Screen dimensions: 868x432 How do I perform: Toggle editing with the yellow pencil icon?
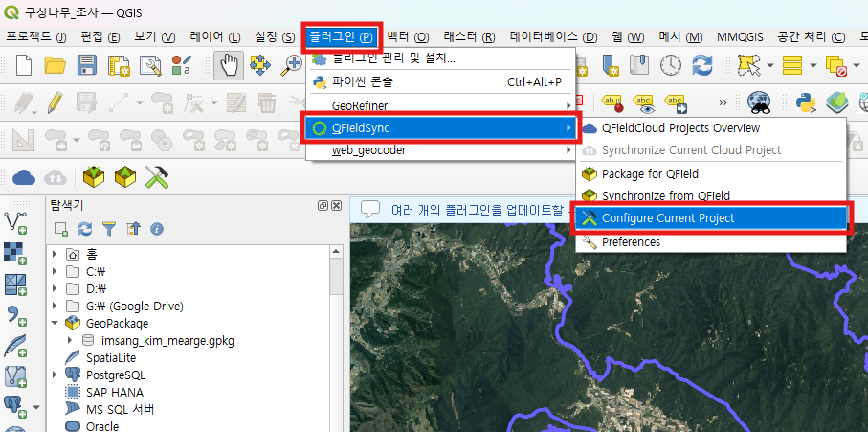(x=55, y=102)
